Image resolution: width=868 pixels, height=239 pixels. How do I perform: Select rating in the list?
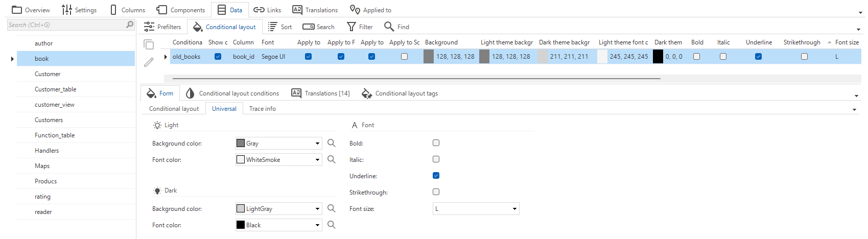76,197
